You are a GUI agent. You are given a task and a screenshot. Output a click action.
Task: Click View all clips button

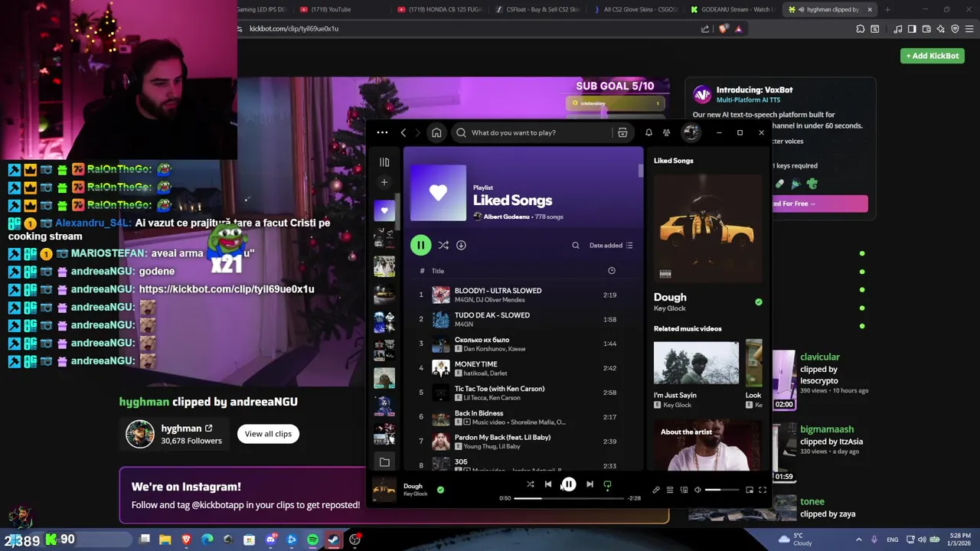[268, 434]
